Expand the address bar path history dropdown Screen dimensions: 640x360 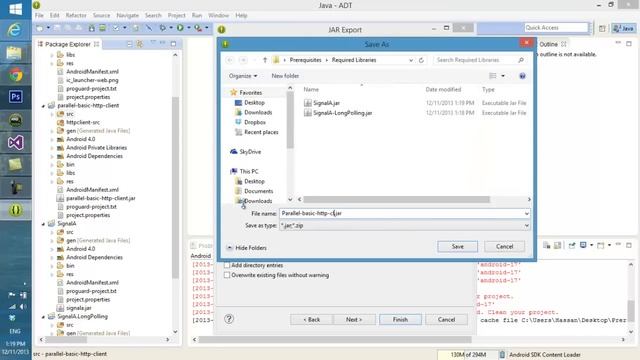411,60
